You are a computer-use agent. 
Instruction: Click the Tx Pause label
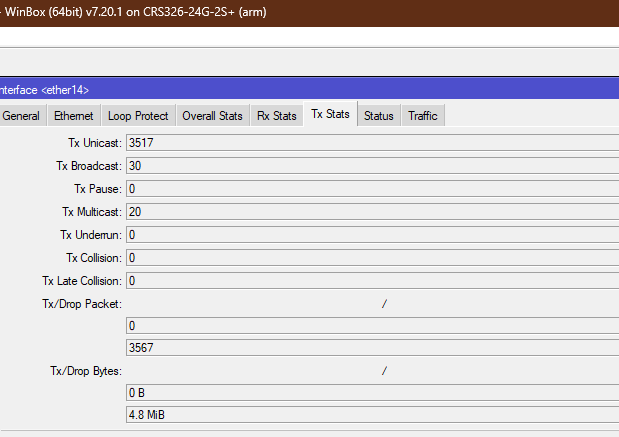[98, 189]
